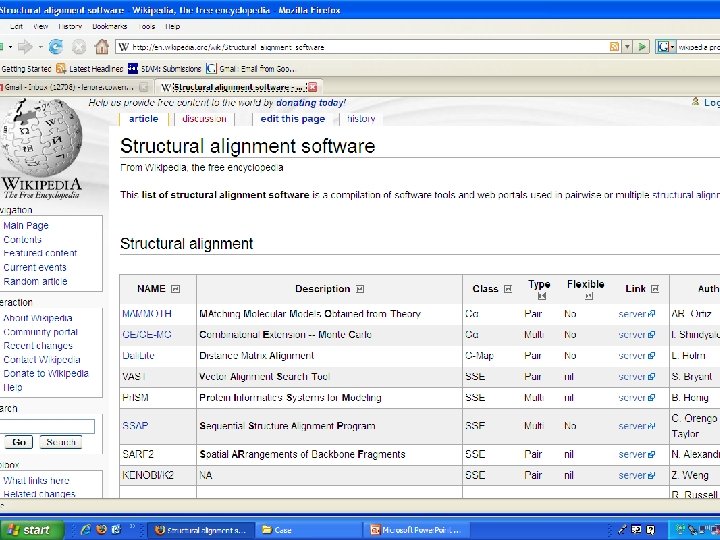The height and width of the screenshot is (540, 720).
Task: Launch Firefox from quick launch icon
Action: tap(101, 529)
